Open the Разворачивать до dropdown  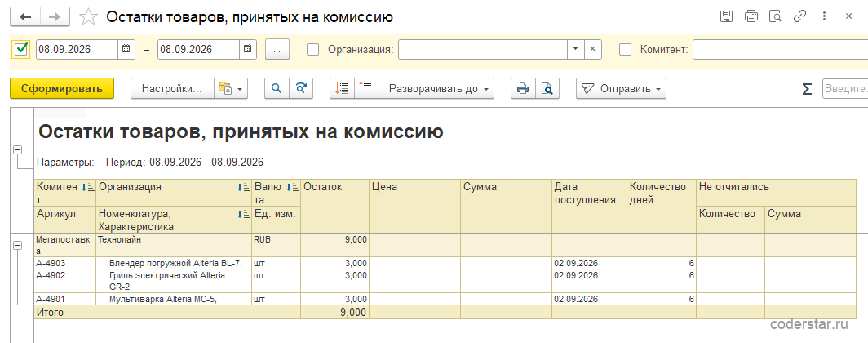[x=436, y=88]
